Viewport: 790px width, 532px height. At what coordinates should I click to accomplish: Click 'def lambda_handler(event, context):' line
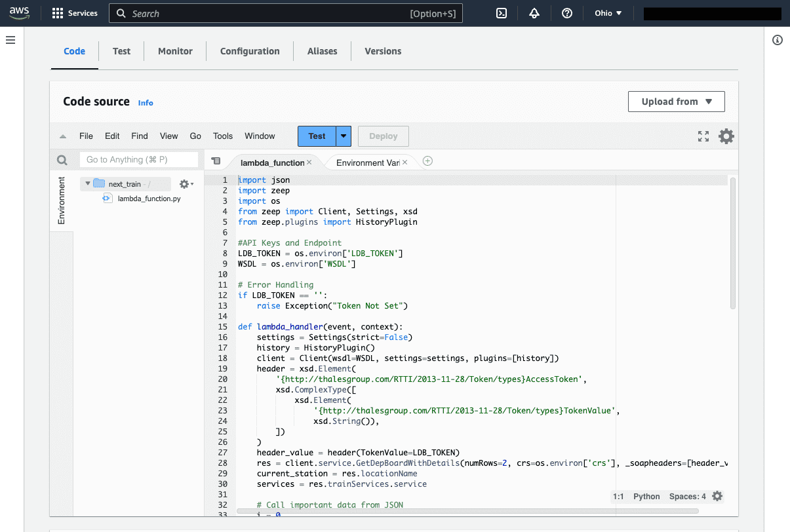click(x=321, y=327)
